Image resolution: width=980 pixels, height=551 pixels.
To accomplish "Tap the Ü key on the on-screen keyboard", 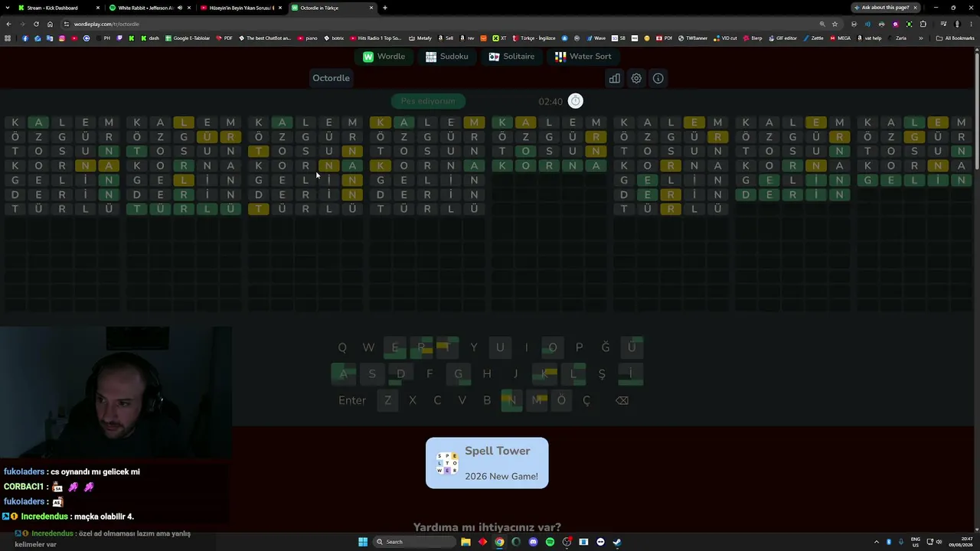I will tap(632, 347).
